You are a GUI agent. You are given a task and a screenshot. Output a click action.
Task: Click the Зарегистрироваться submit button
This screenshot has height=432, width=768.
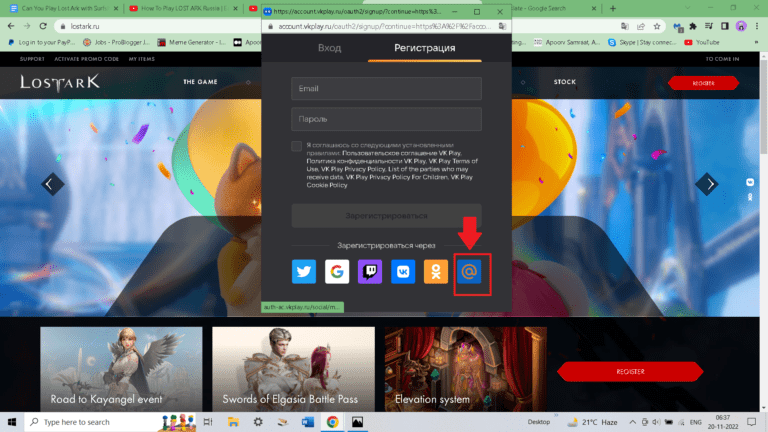[386, 216]
